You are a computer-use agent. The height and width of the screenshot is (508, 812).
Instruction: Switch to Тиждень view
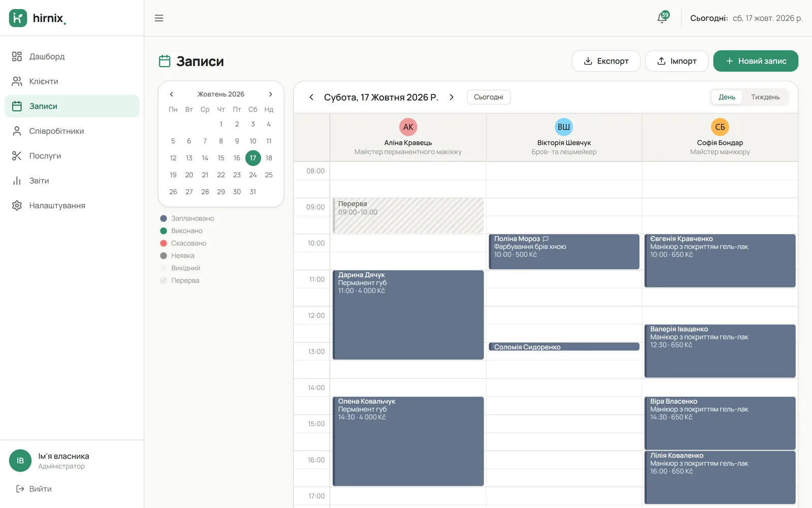(x=765, y=97)
